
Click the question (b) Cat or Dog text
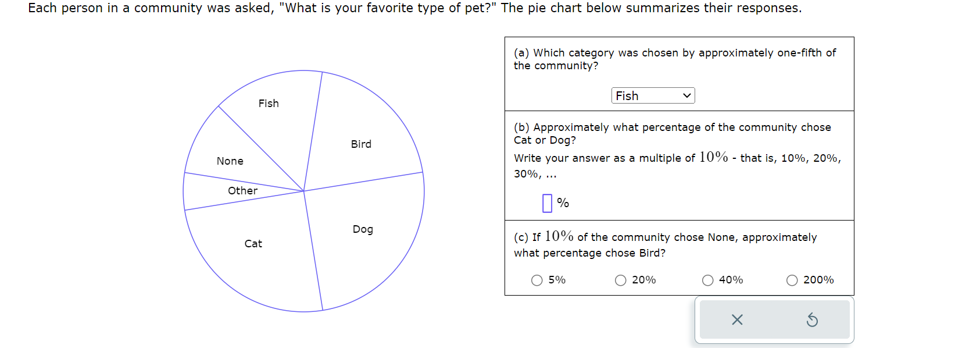click(x=672, y=133)
